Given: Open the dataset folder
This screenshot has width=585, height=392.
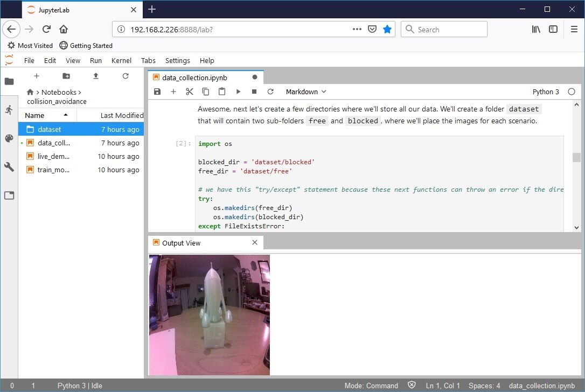Looking at the screenshot, I should pos(50,129).
